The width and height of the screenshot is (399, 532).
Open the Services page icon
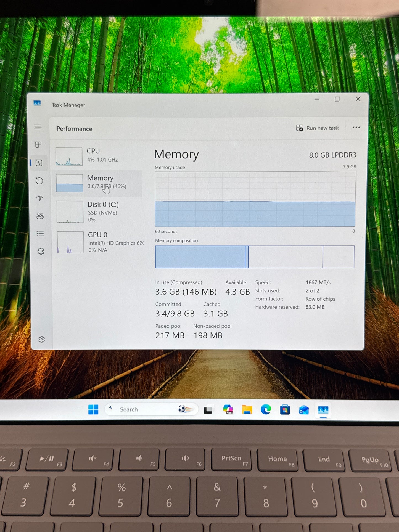pyautogui.click(x=41, y=251)
